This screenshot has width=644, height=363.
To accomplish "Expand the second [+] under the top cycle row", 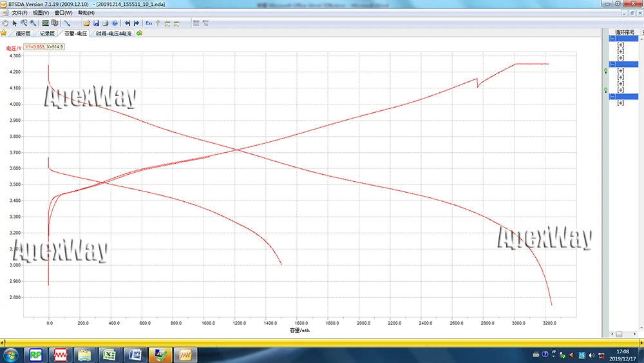I will pyautogui.click(x=621, y=52).
